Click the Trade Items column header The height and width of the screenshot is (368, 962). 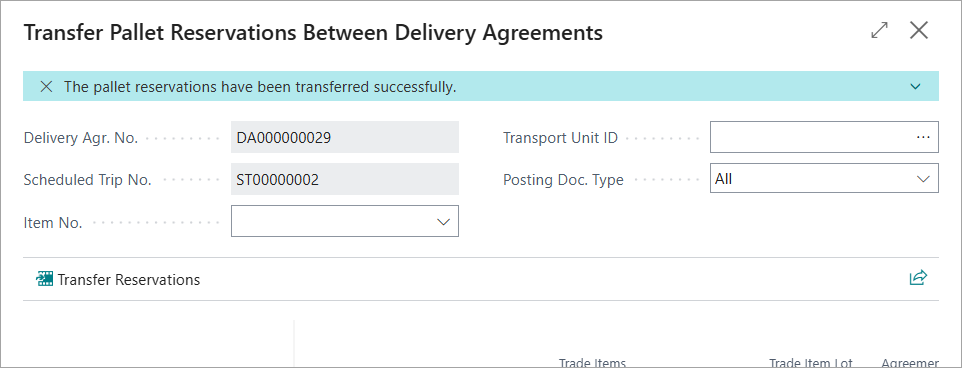(x=592, y=363)
